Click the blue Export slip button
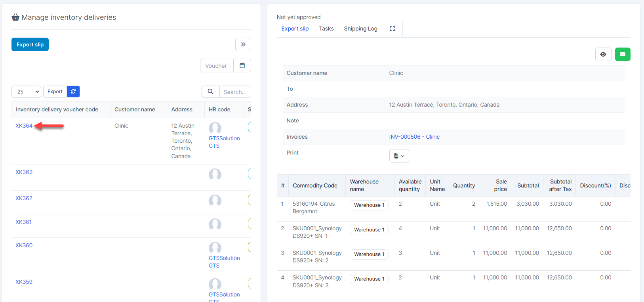 [x=30, y=44]
